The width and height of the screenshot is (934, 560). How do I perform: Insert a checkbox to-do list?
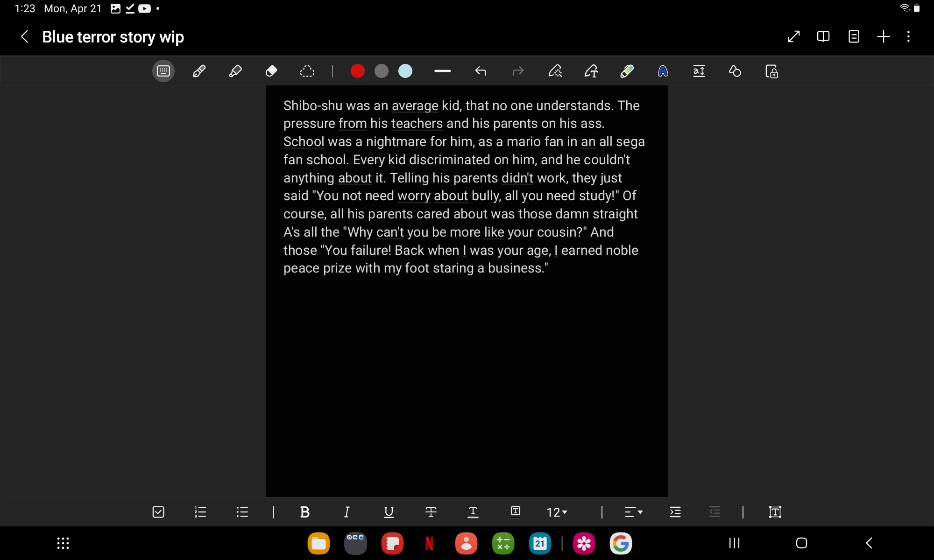158,512
